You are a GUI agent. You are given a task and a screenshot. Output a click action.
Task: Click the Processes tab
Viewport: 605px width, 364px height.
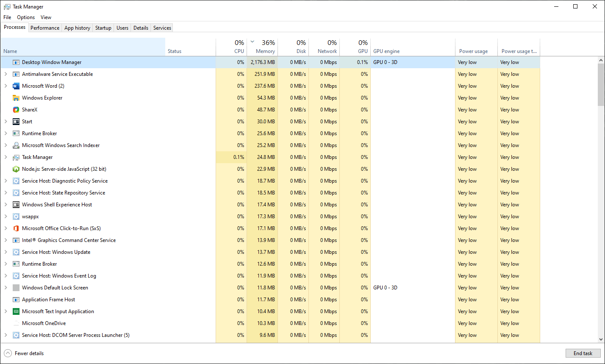pyautogui.click(x=15, y=27)
